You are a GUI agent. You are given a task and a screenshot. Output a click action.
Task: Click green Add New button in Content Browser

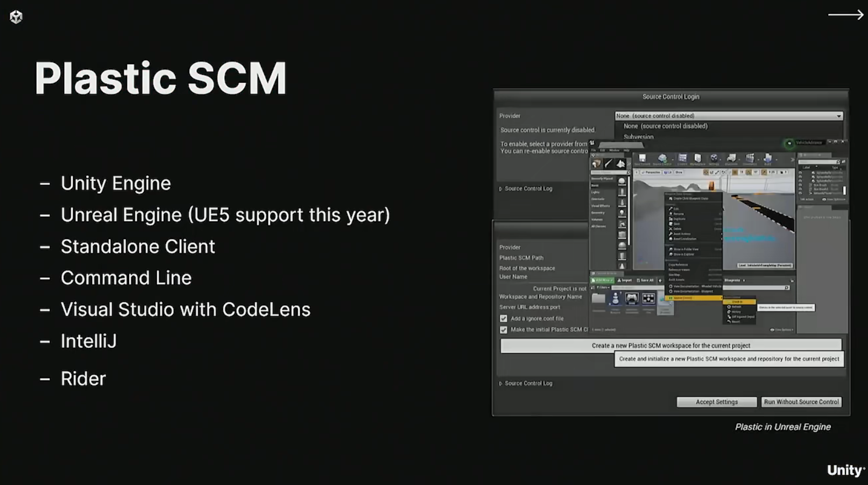point(602,280)
